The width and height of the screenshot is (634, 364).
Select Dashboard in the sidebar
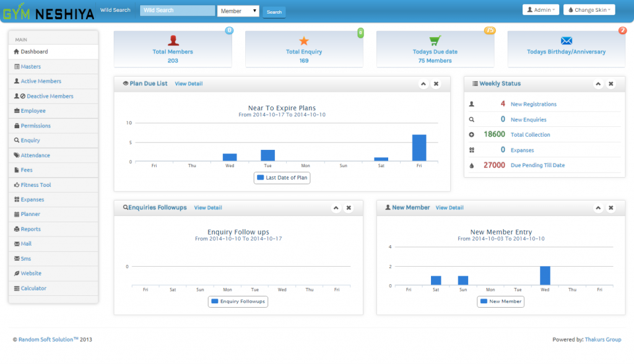[53, 52]
